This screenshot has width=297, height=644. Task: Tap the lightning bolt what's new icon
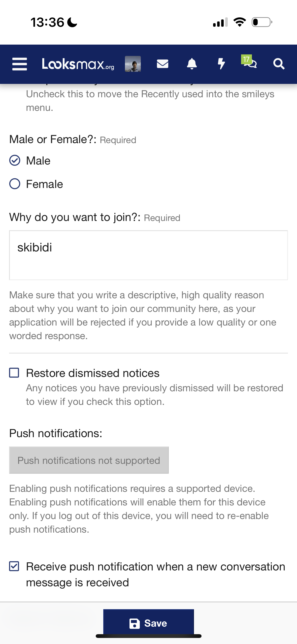click(221, 64)
